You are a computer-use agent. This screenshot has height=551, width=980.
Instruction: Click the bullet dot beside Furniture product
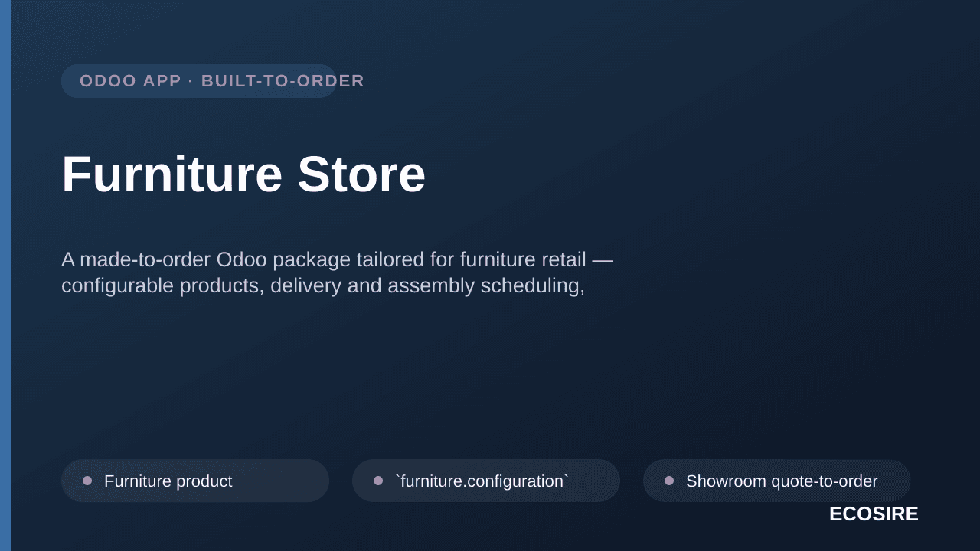(x=87, y=481)
